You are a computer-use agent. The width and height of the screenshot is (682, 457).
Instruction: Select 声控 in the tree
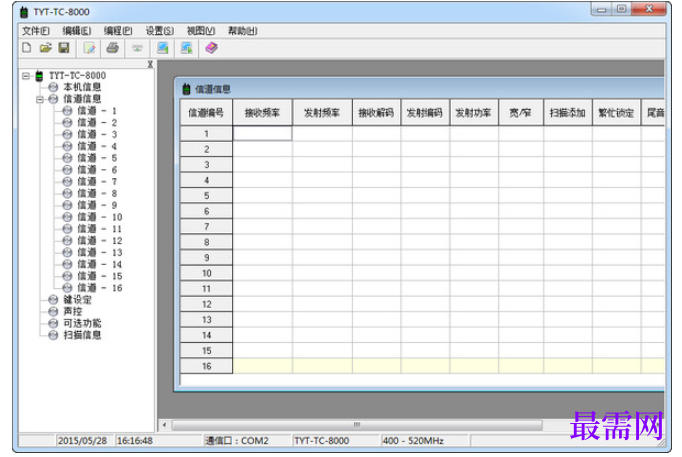[73, 311]
